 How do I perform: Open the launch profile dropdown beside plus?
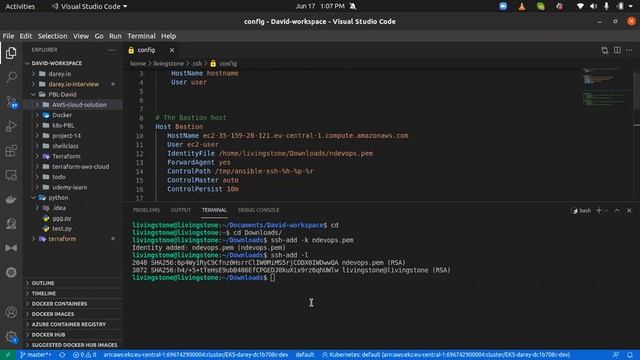point(606,211)
